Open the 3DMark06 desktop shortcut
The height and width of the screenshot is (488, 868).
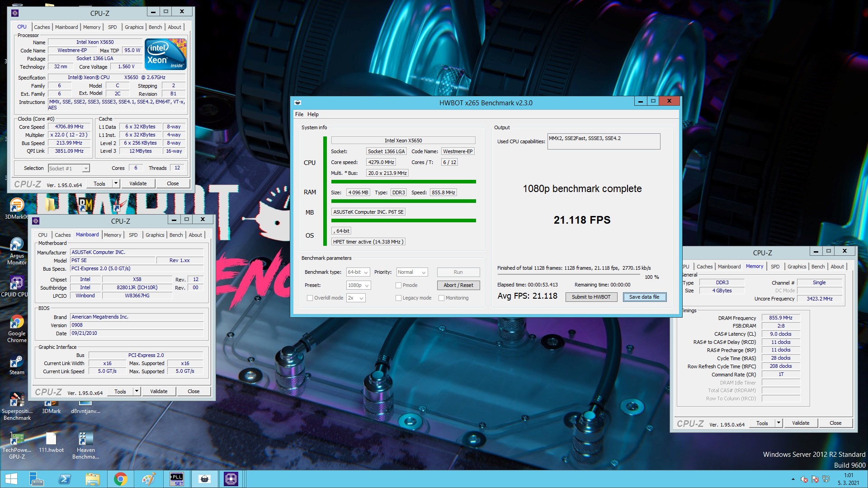(17, 208)
